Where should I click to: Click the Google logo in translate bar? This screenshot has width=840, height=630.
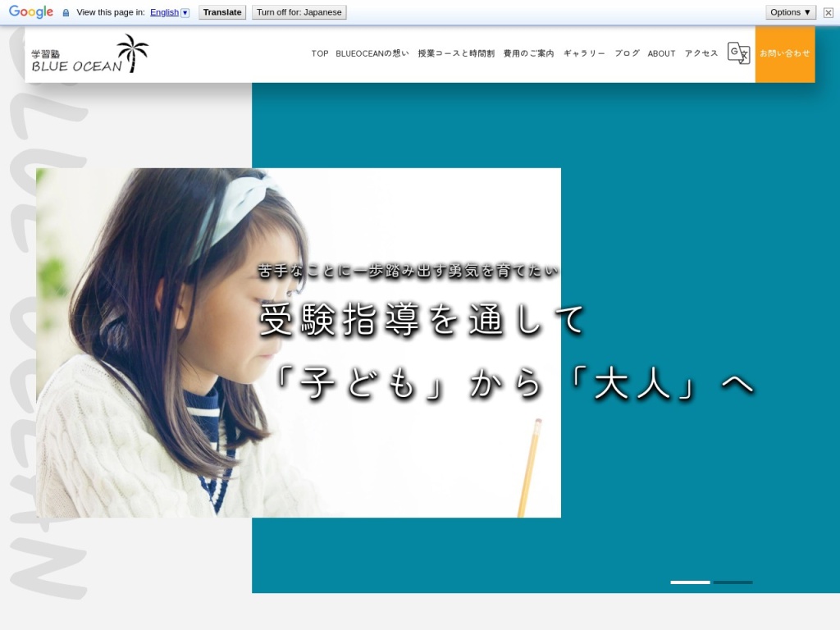click(x=31, y=12)
